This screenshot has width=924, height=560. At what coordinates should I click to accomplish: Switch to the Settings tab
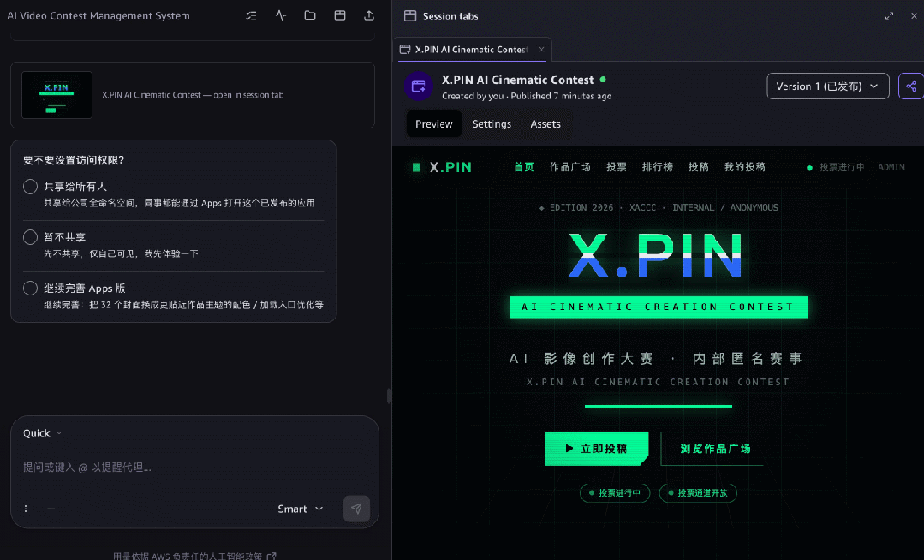click(492, 124)
